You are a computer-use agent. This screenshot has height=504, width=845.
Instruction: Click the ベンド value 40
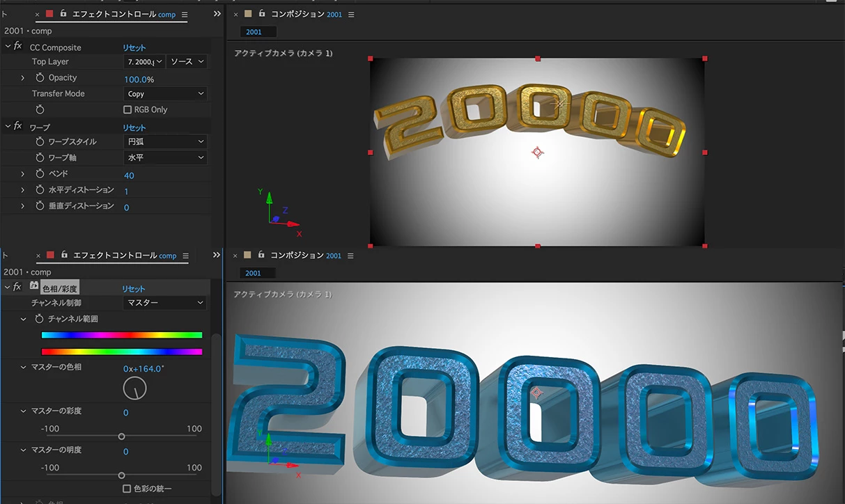coord(129,175)
